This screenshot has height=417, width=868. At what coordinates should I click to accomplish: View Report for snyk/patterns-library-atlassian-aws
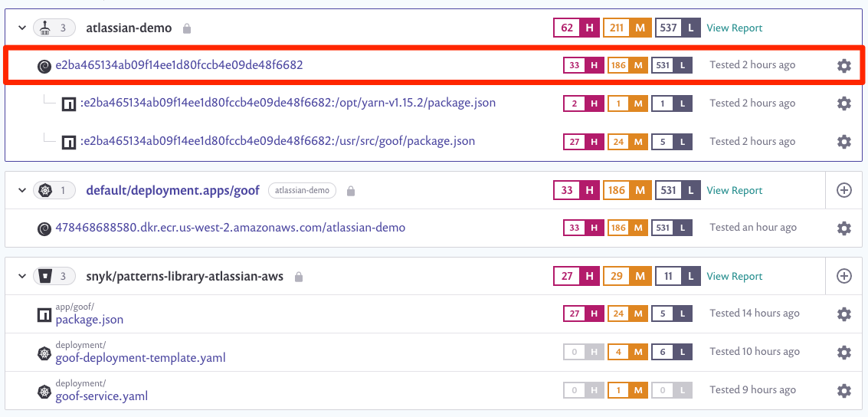coord(735,276)
